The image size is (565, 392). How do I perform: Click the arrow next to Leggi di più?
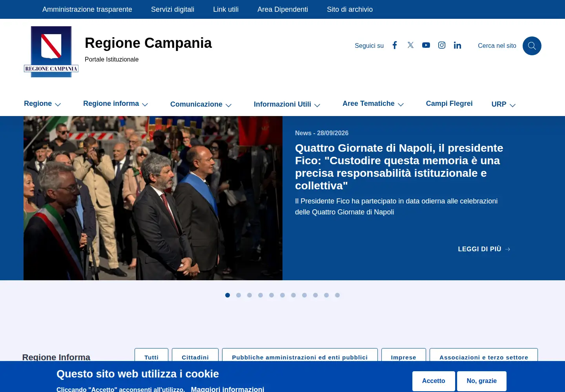pyautogui.click(x=508, y=249)
